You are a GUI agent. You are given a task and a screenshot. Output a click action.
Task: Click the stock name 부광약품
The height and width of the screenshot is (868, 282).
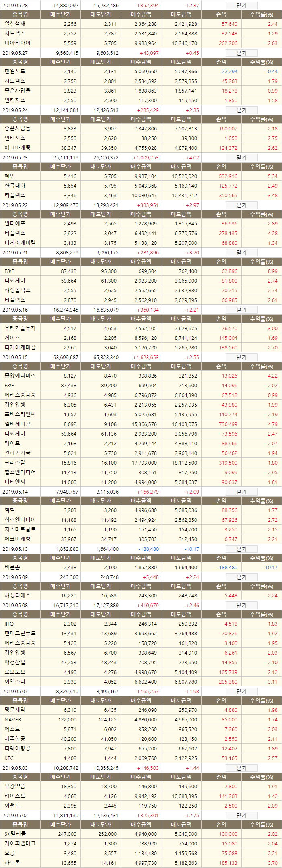[15, 786]
